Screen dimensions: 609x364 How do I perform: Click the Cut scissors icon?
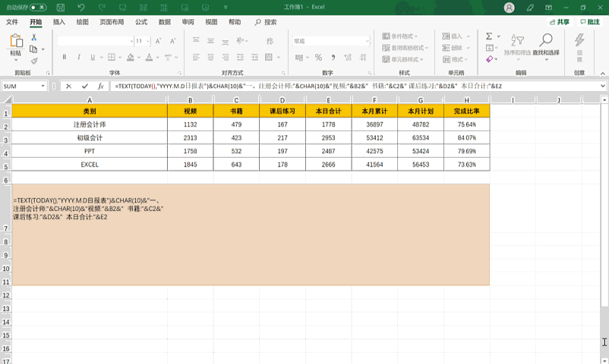[34, 37]
